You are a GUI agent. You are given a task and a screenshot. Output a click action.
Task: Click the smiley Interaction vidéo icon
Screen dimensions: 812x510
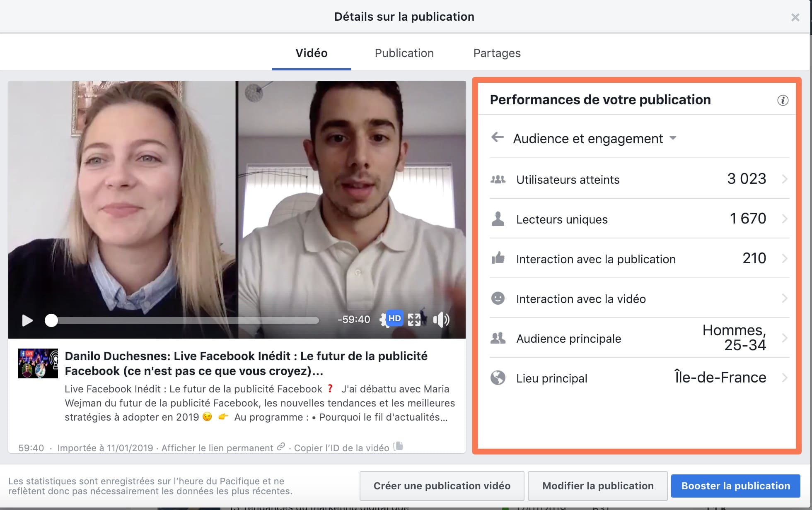point(498,298)
